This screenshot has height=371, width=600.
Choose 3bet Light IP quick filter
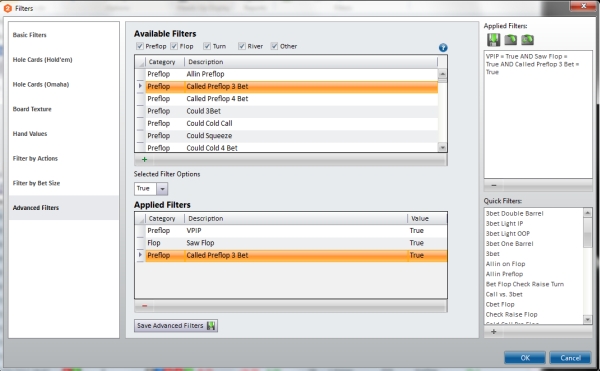[x=504, y=223]
